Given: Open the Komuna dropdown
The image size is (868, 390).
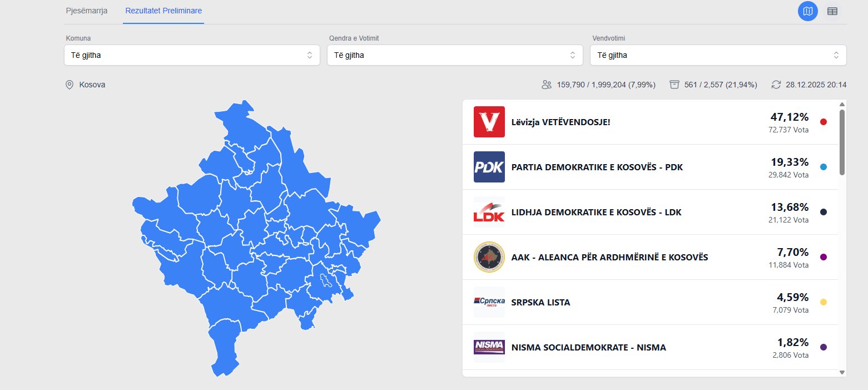Looking at the screenshot, I should pos(192,55).
